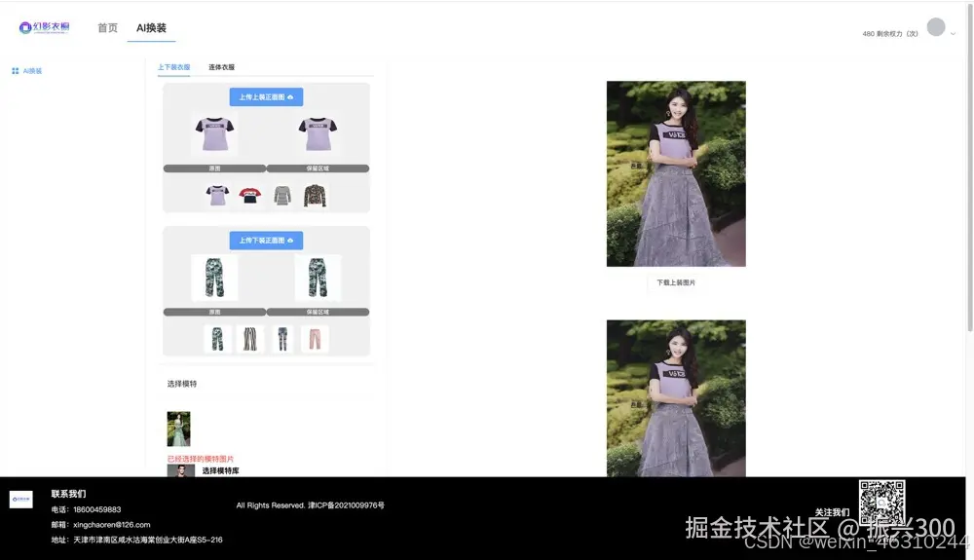Choose the red and navy t-shirt sample
974x560 pixels.
point(249,196)
